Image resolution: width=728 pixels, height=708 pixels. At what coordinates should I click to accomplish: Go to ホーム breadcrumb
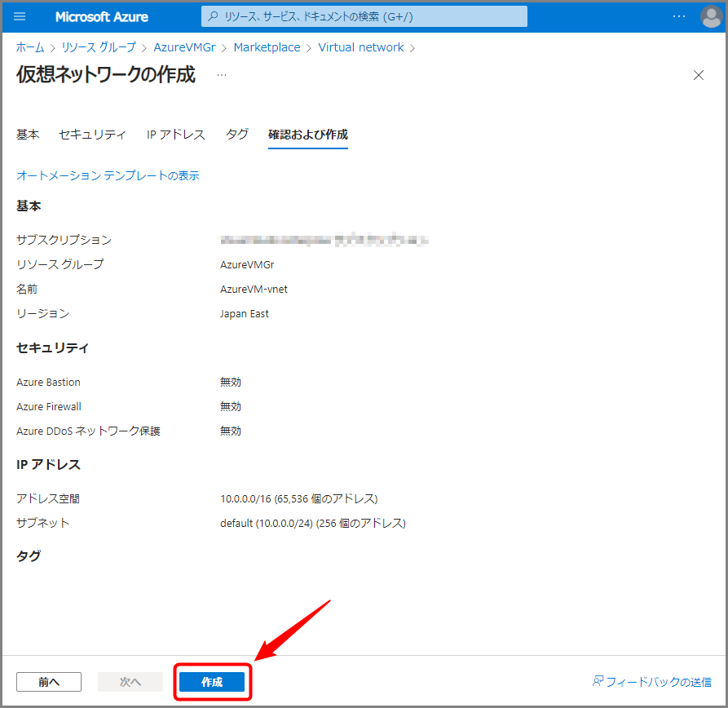coord(30,47)
